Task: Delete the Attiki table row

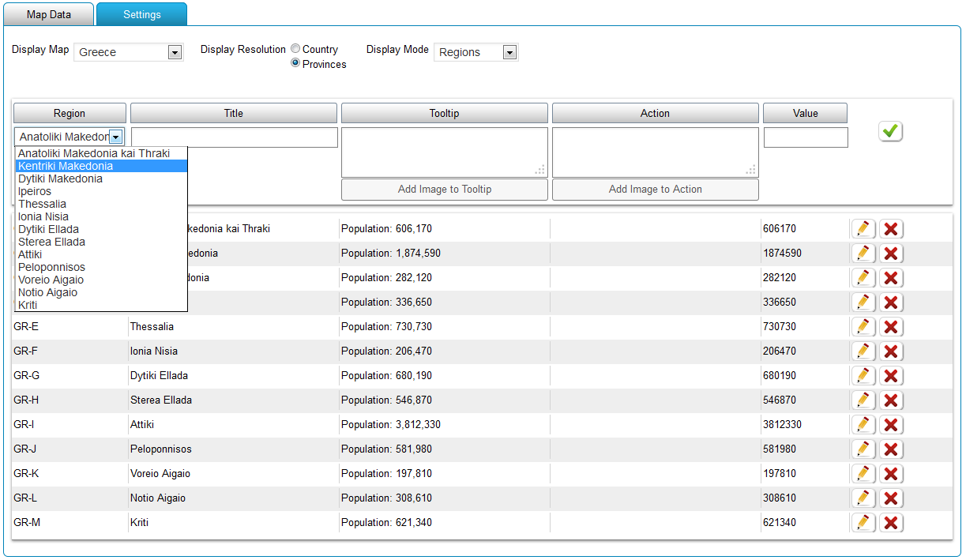Action: 891,425
